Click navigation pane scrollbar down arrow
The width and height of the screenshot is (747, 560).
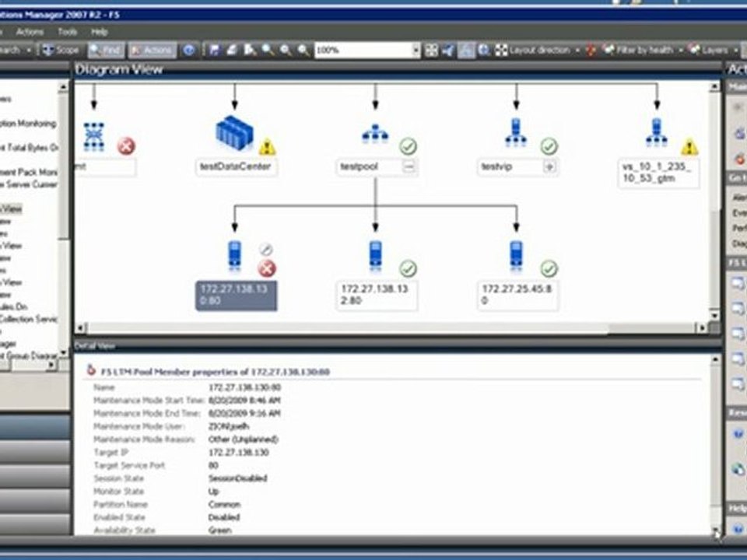coord(63,353)
